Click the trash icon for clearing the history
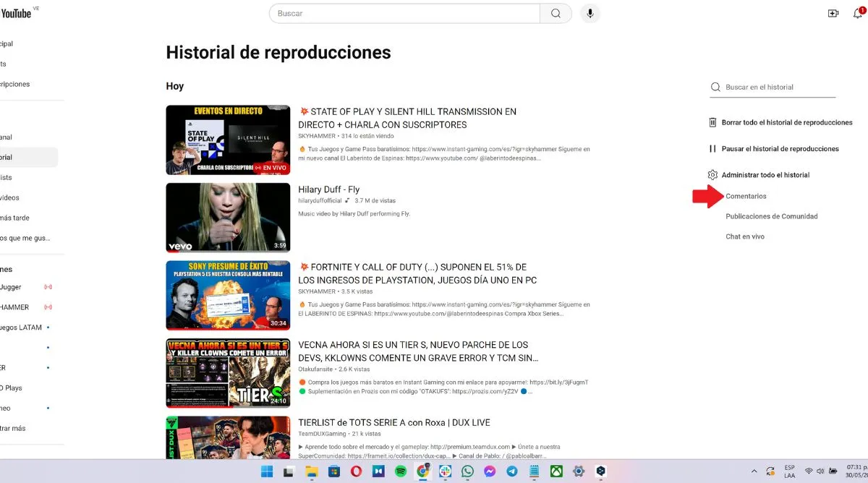Screen dimensions: 868x483 coord(712,121)
